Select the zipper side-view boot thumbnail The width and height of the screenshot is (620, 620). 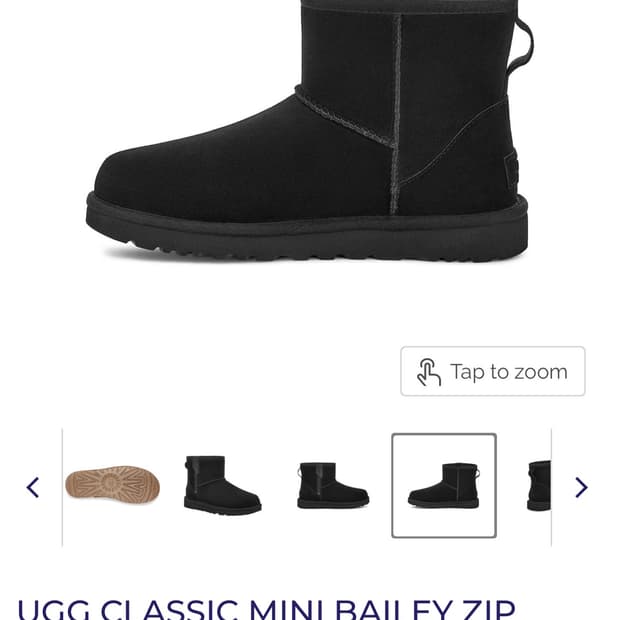pyautogui.click(x=333, y=485)
